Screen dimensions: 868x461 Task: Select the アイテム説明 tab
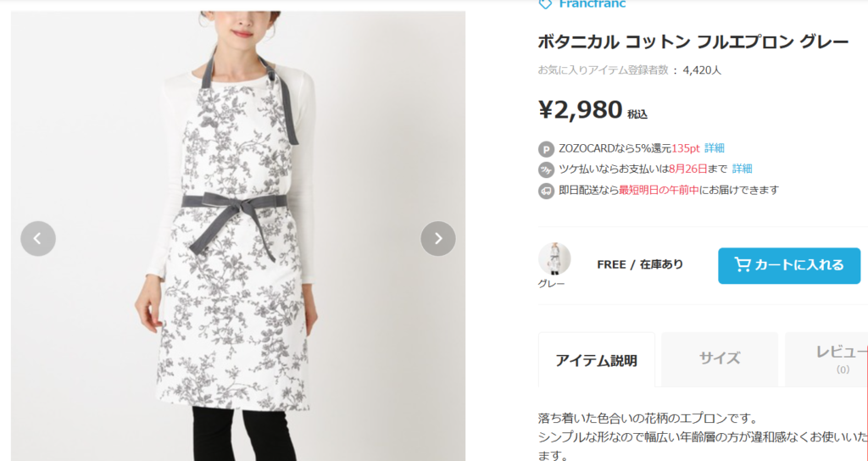(x=596, y=359)
